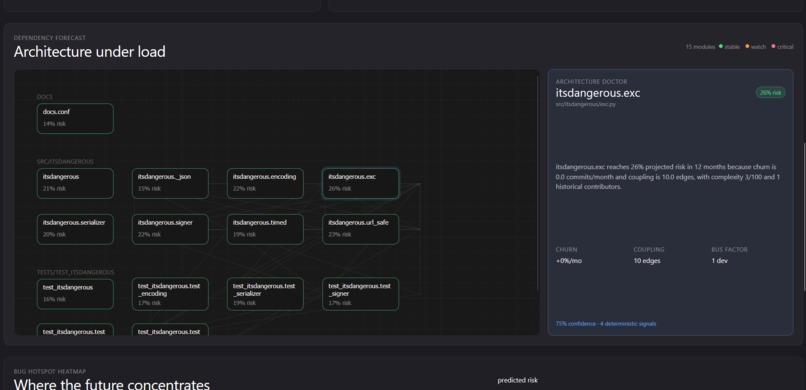Click the src/itsdangerous/exc.py file path
The height and width of the screenshot is (390, 806).
pos(585,104)
